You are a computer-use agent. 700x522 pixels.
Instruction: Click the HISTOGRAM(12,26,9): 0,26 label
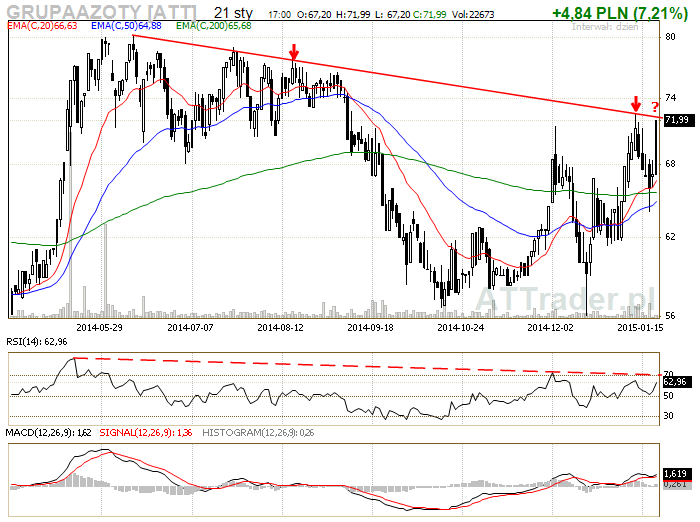click(x=258, y=432)
